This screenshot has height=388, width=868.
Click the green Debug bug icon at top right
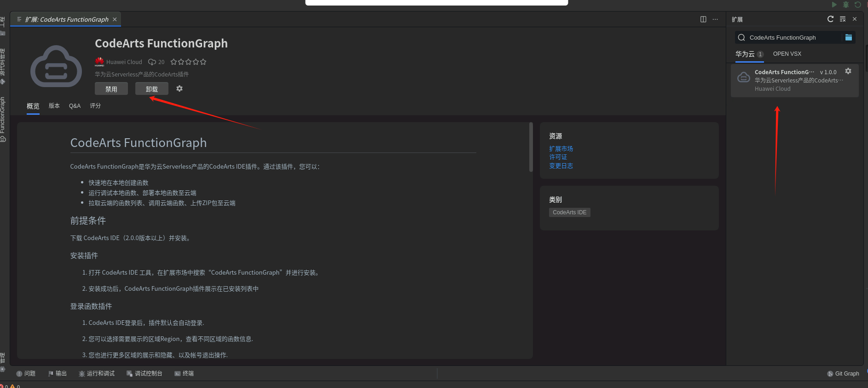[x=846, y=5]
